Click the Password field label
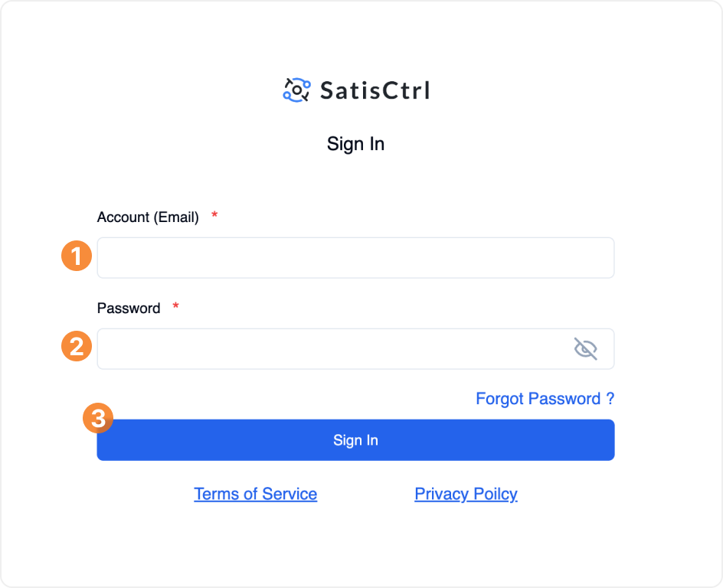The image size is (723, 588). tap(129, 309)
